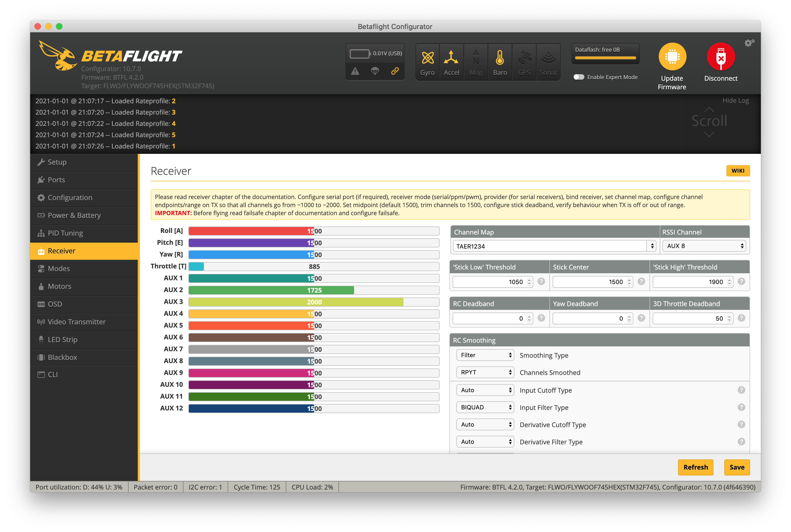The height and width of the screenshot is (532, 791).
Task: Open the Modes tab
Action: click(x=84, y=269)
